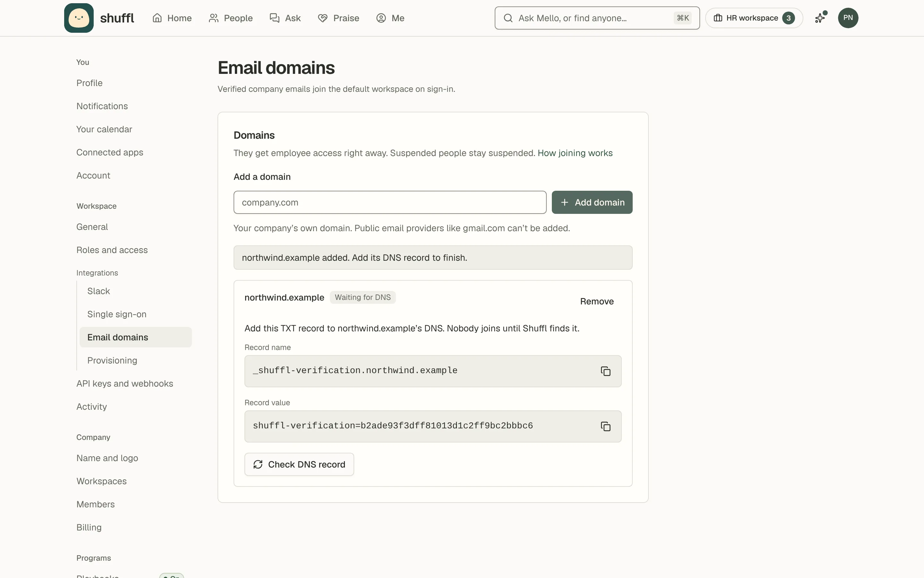
Task: Focus the company.com domain input
Action: pos(390,202)
